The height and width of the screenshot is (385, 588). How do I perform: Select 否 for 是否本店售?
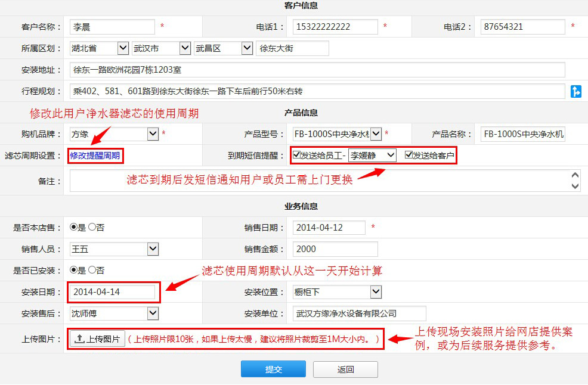pyautogui.click(x=92, y=227)
